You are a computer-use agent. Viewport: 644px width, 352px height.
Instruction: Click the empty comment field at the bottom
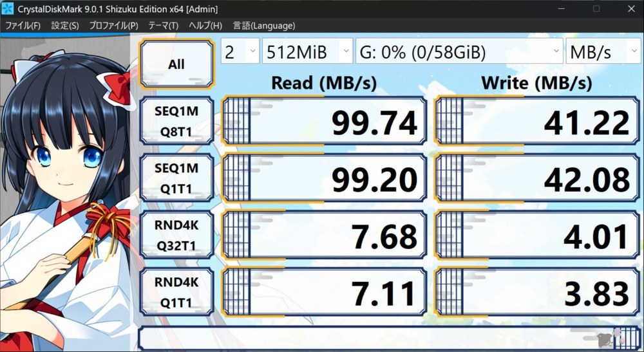[388, 338]
